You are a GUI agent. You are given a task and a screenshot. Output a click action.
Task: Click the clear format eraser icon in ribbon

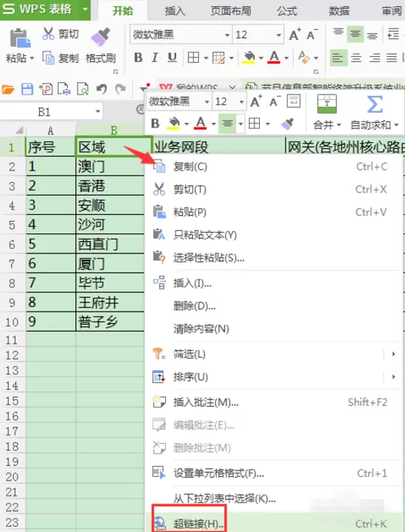[304, 58]
